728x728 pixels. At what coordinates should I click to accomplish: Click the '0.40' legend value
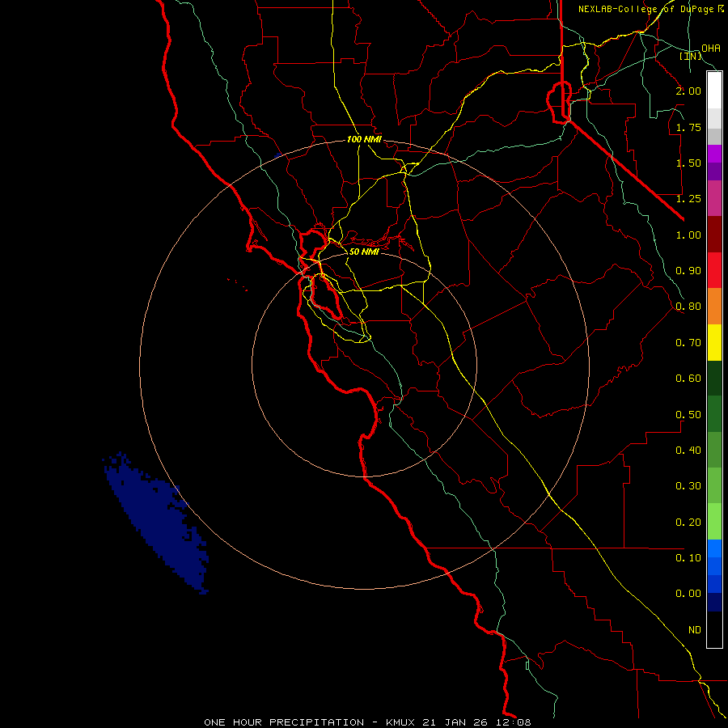(x=688, y=451)
